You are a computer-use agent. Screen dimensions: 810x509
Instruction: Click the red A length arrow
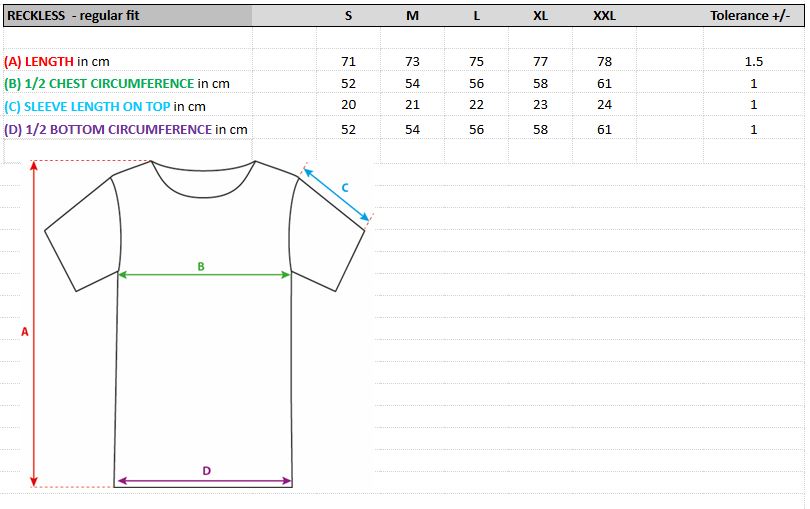[x=34, y=324]
